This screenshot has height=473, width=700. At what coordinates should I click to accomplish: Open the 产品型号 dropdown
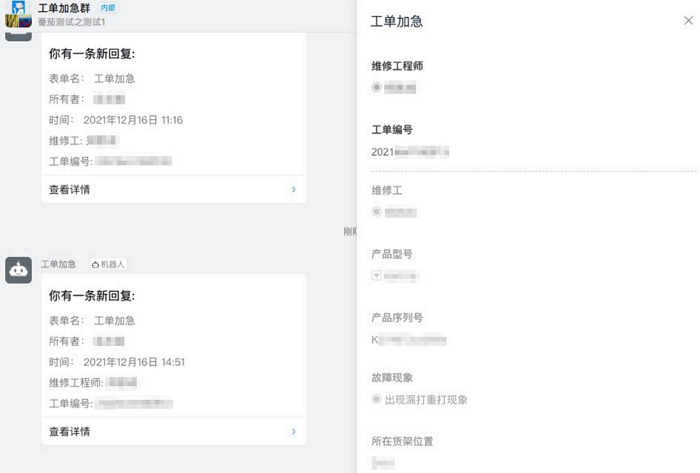376,275
